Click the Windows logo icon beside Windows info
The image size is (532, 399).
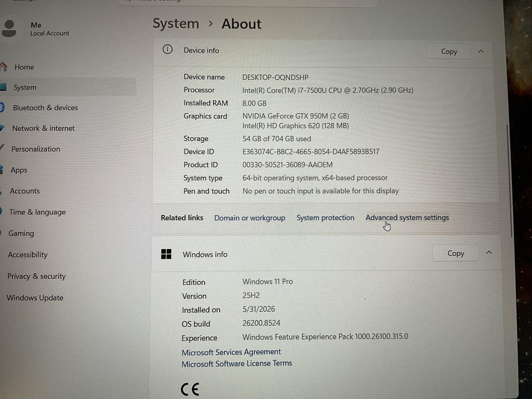(166, 254)
